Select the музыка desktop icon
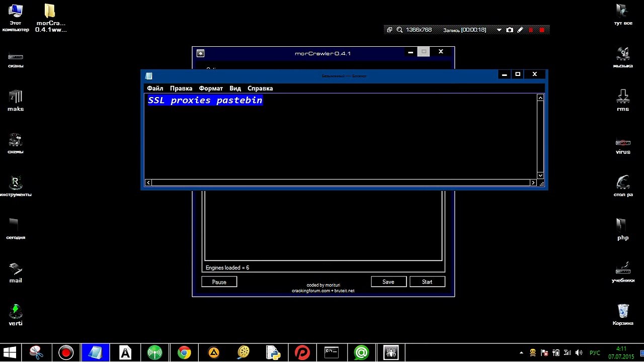This screenshot has height=362, width=644. (x=623, y=58)
